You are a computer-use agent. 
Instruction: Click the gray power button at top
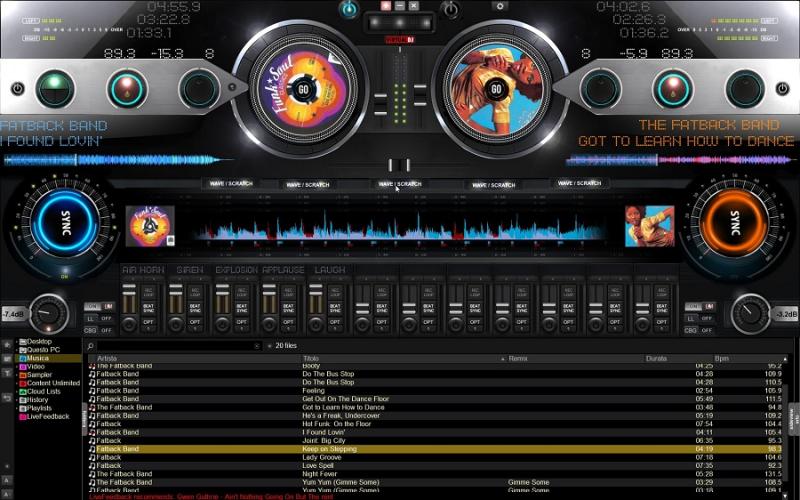click(451, 9)
